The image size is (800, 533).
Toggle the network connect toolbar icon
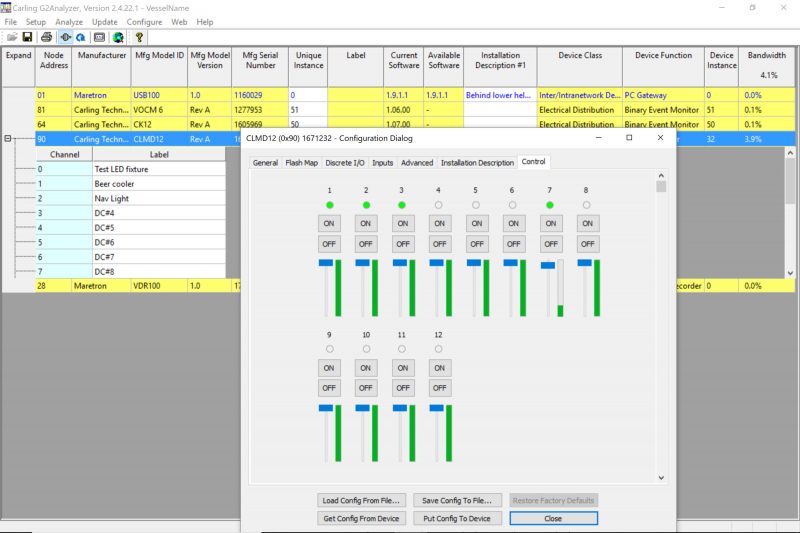pos(65,37)
